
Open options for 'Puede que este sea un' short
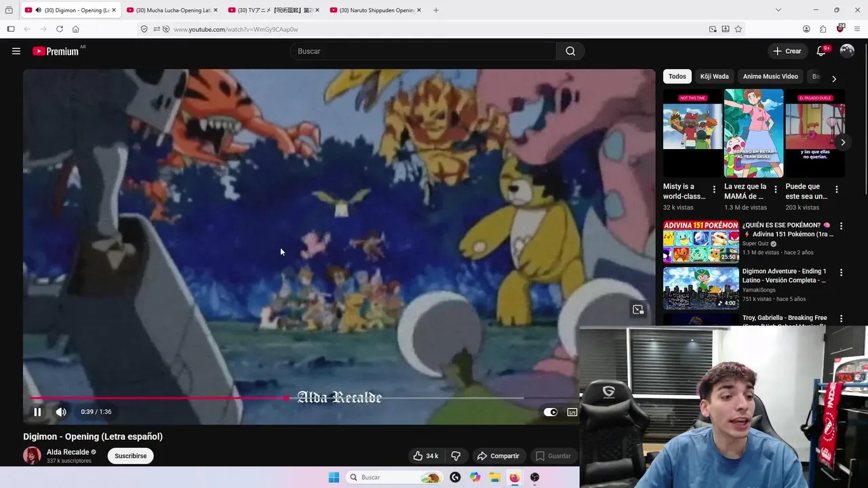(837, 190)
